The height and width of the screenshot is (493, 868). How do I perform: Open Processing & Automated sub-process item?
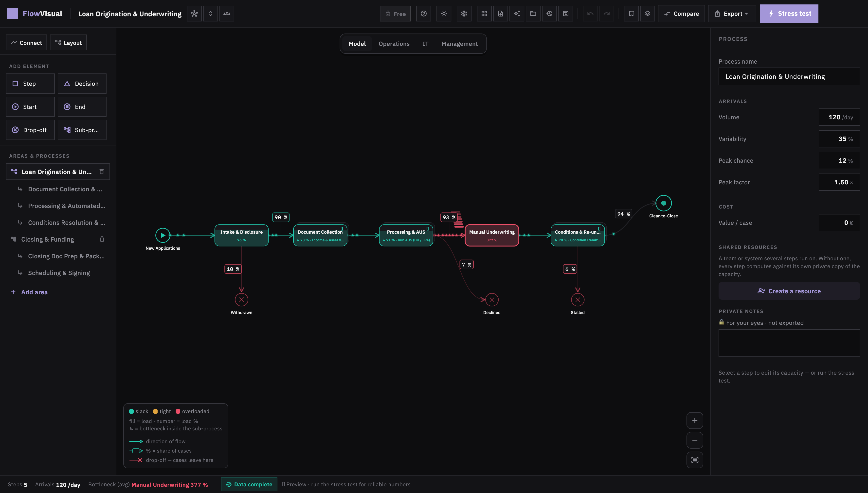[62, 206]
